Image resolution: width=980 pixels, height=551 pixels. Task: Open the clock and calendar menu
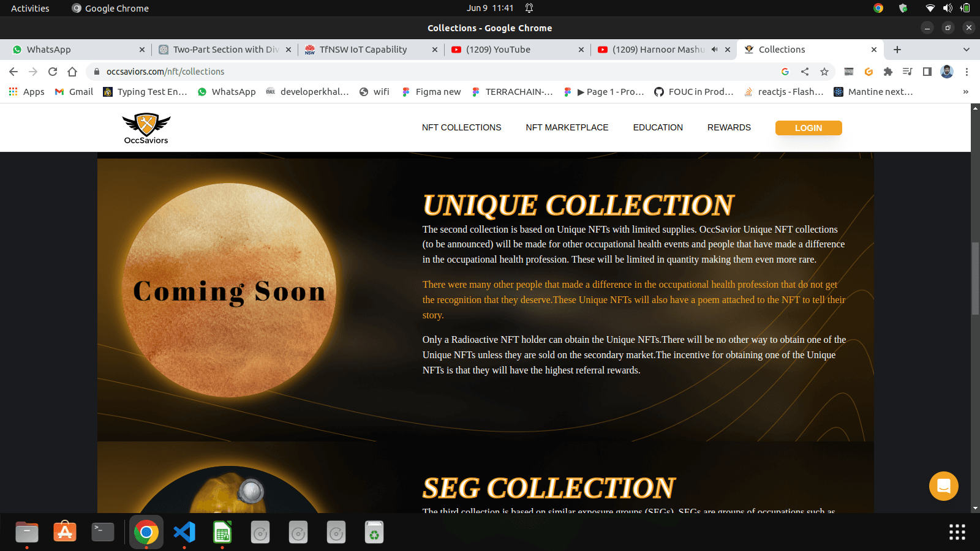[x=490, y=8]
